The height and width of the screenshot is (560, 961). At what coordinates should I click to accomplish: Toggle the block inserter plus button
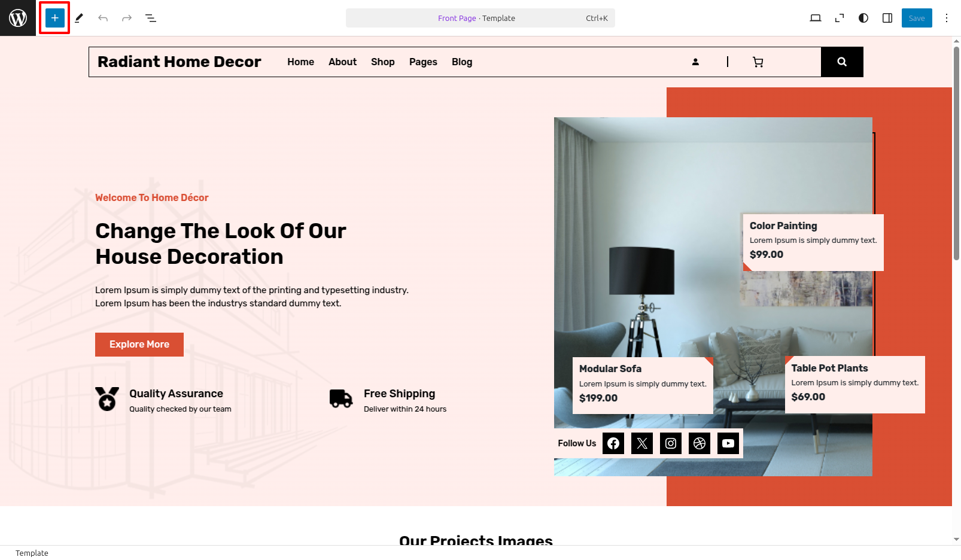(54, 18)
